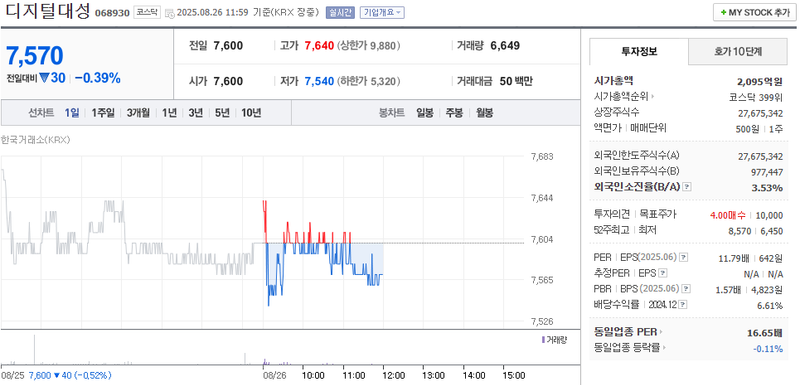
Task: Click help icon next to PER EPS(2025.06)
Action: (x=683, y=258)
